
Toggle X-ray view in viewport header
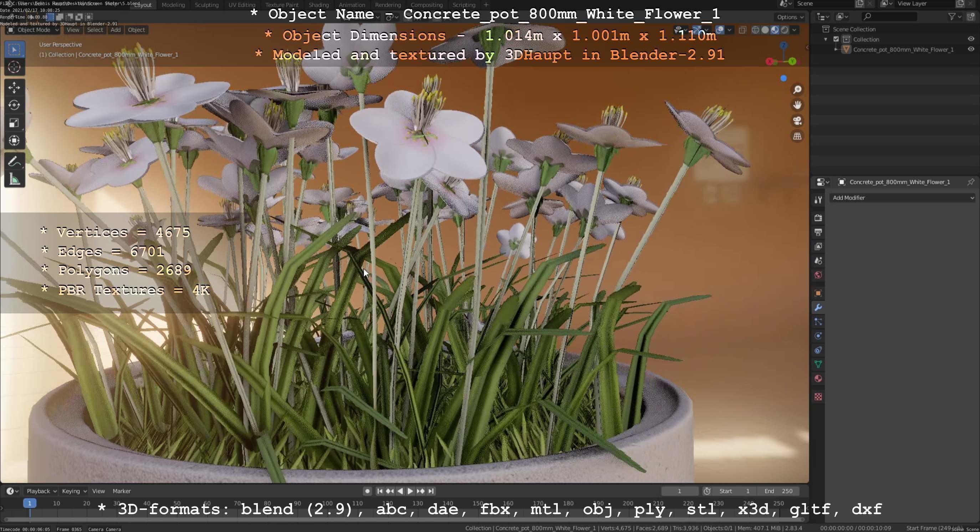742,30
